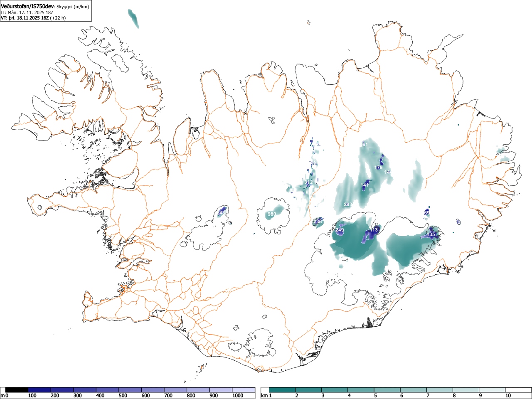Image resolution: width=532 pixels, height=399 pixels.
Task: Click the IT: Mán. 17. 11. 2025 18Z line
Action: 27,12
